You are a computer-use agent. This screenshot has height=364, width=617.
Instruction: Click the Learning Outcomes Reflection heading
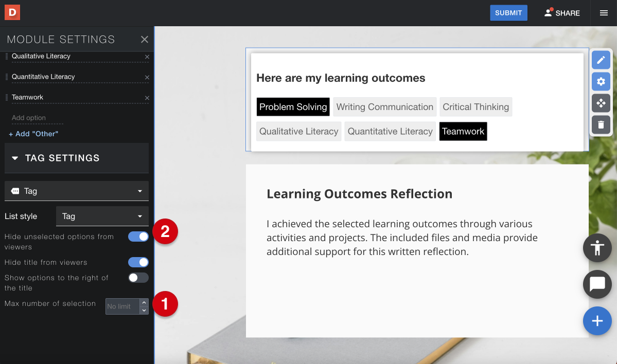(360, 194)
